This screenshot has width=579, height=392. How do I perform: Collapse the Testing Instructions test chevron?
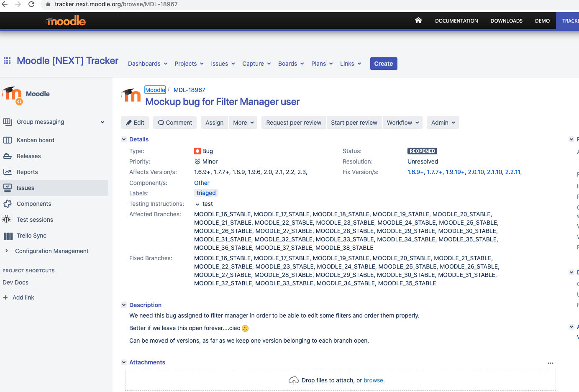197,204
